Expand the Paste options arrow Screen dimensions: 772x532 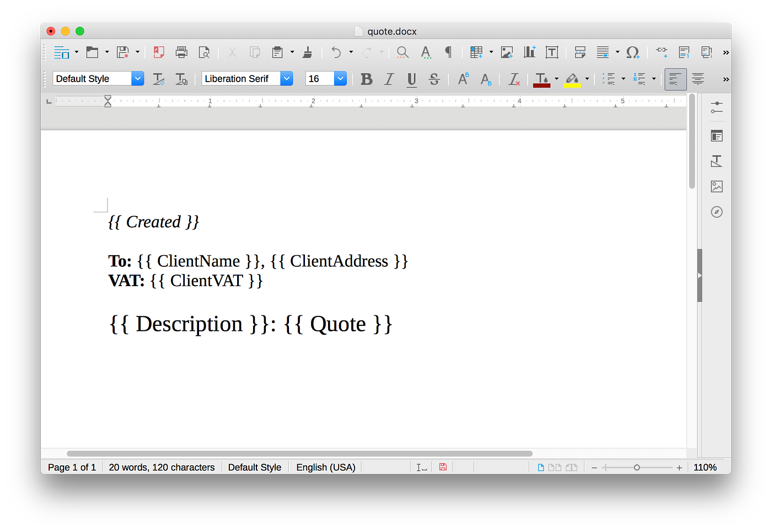[292, 52]
